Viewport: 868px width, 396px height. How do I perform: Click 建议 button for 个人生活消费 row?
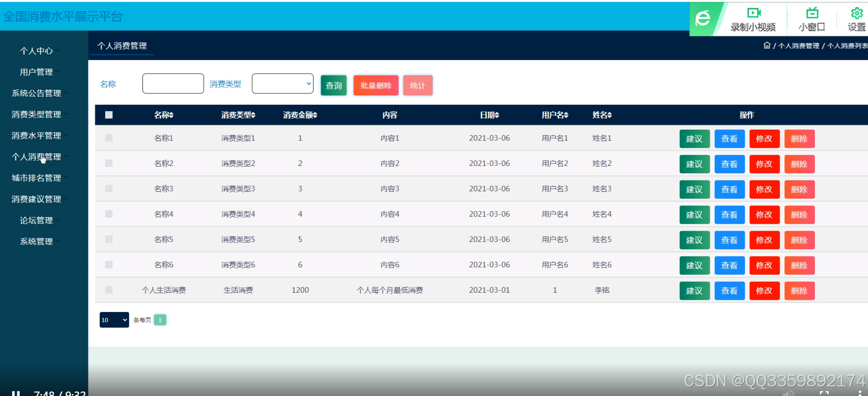694,291
